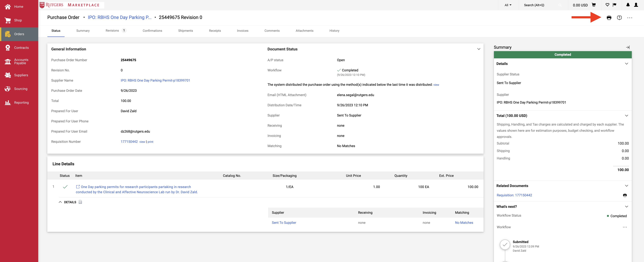
Task: Open the line item external link icon
Action: click(78, 187)
